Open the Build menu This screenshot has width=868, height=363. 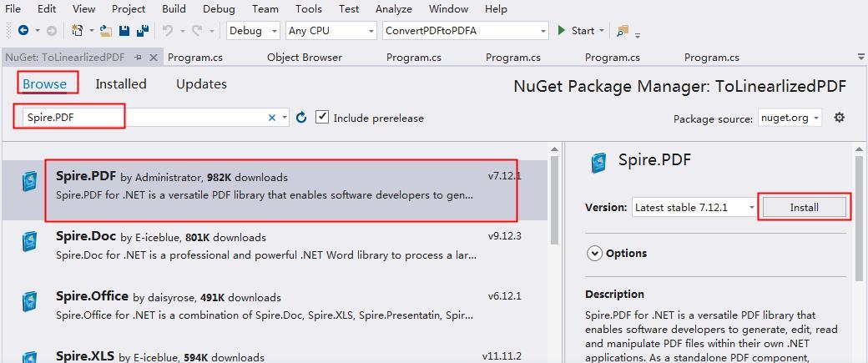[174, 8]
